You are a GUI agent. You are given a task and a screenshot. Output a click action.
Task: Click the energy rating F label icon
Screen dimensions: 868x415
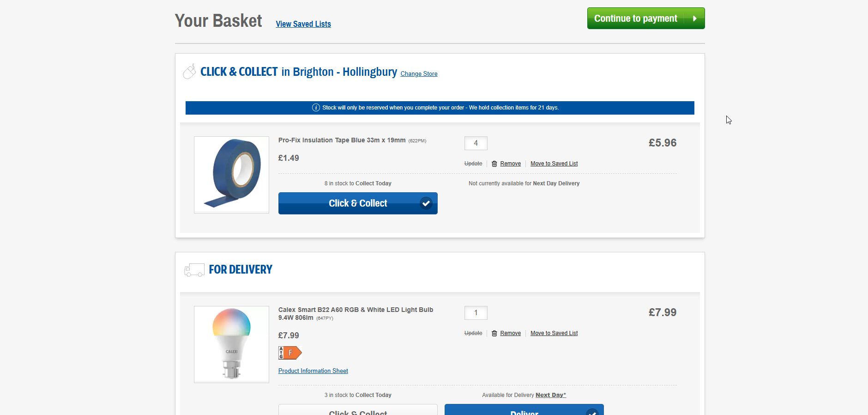[290, 353]
